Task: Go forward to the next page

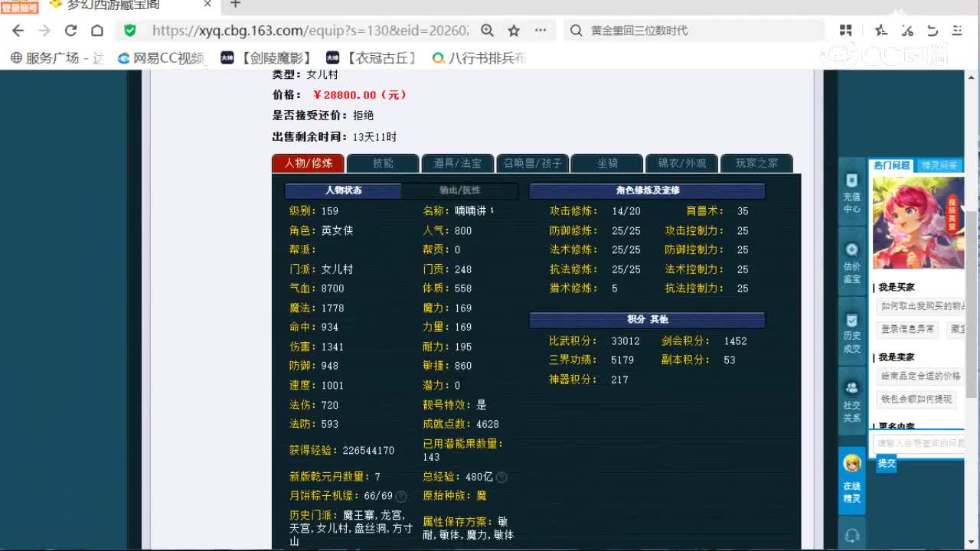Action: click(x=44, y=31)
